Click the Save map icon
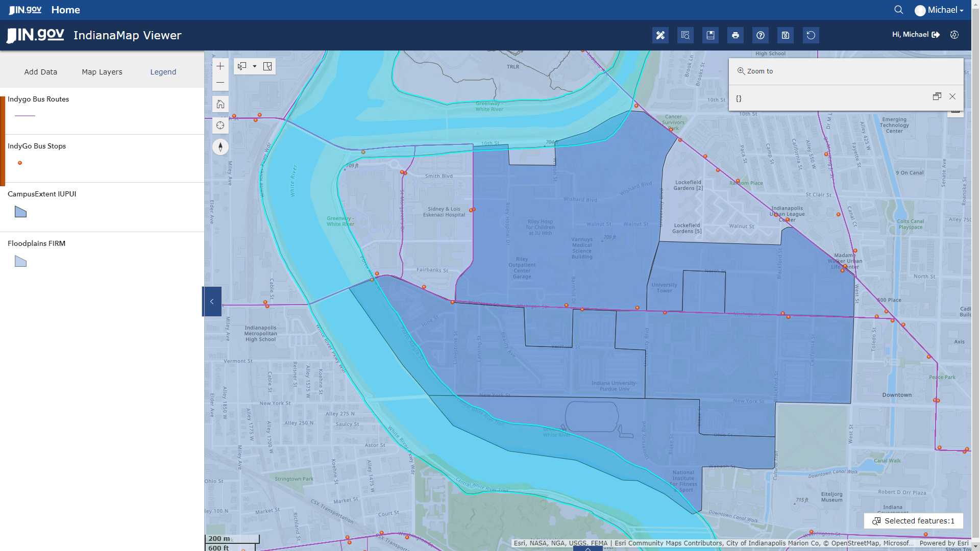Image resolution: width=980 pixels, height=551 pixels. pyautogui.click(x=786, y=35)
